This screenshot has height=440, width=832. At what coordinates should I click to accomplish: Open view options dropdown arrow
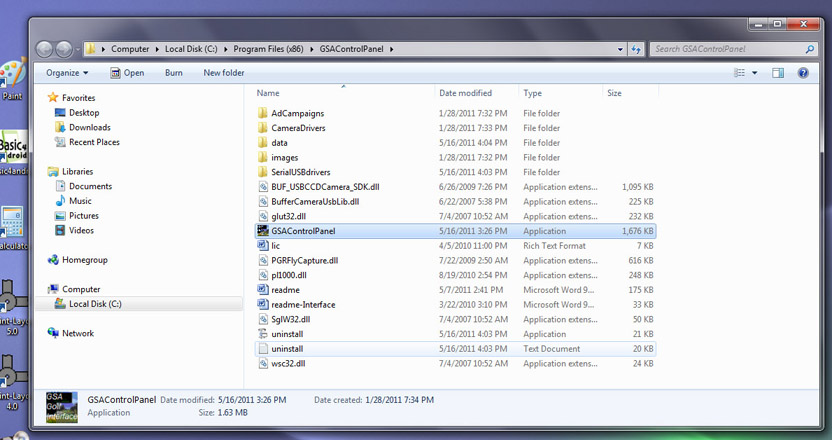tap(755, 73)
